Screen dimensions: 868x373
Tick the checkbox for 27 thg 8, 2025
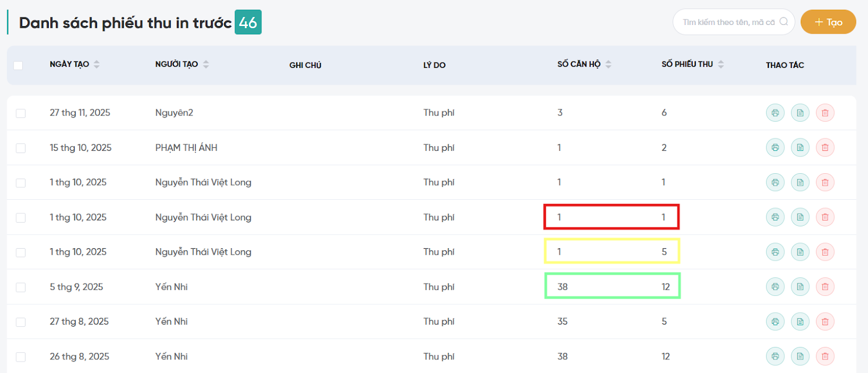21,322
